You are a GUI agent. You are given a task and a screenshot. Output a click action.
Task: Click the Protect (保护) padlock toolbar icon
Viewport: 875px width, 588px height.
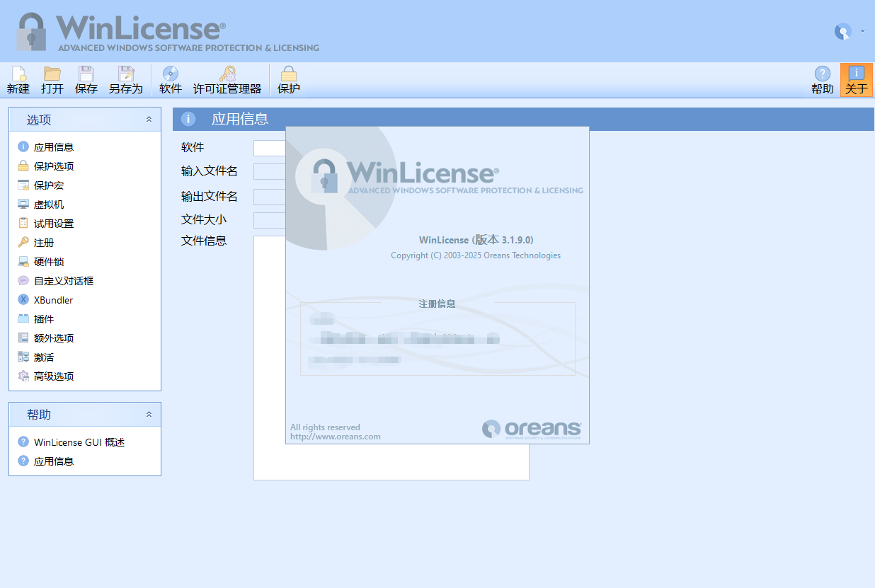click(x=289, y=80)
